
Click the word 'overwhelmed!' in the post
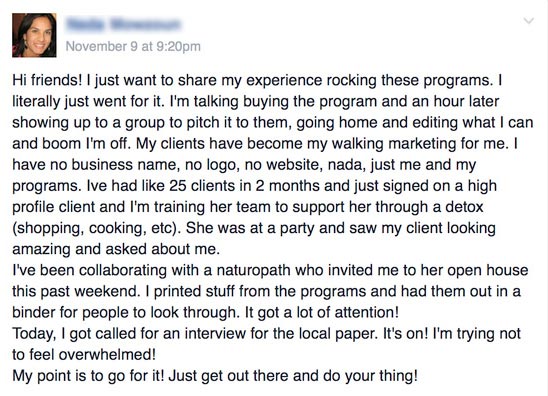coord(107,355)
